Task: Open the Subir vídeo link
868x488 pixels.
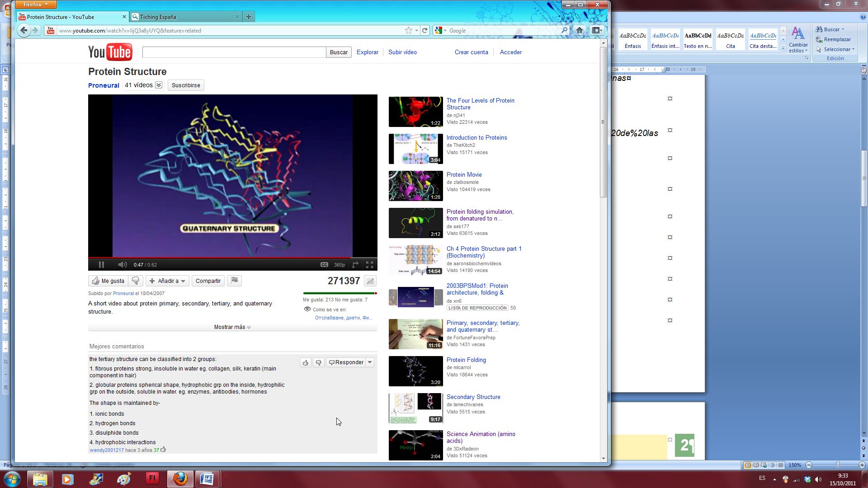Action: point(402,52)
